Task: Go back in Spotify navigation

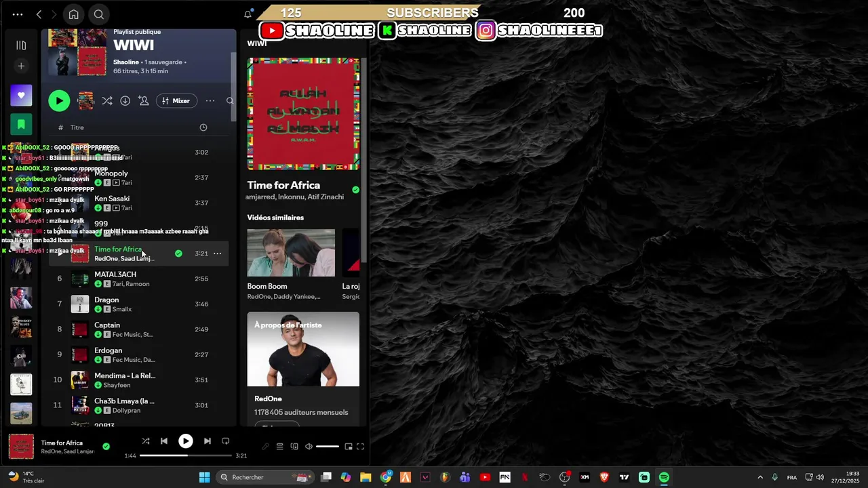Action: (x=39, y=14)
